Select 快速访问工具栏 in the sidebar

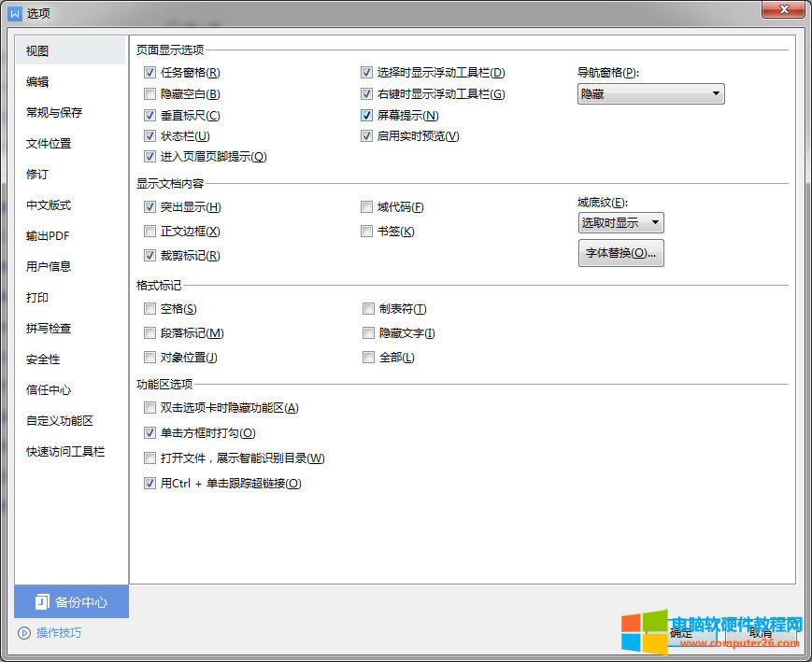click(x=65, y=452)
